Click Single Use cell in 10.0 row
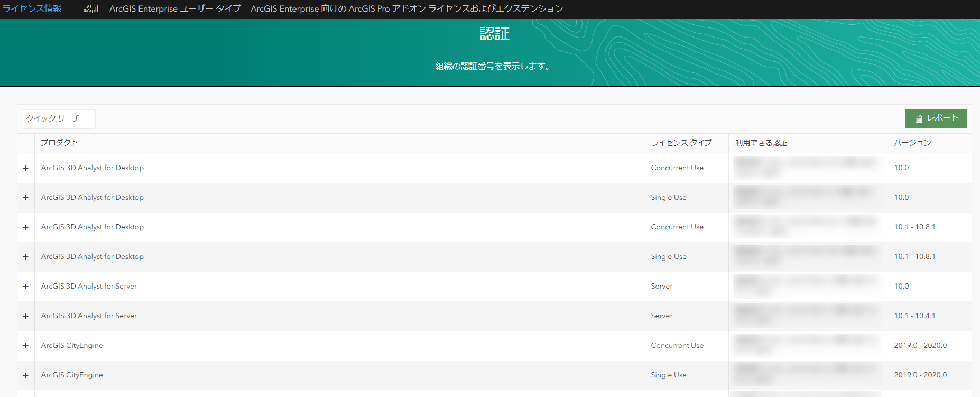This screenshot has width=980, height=397. point(669,197)
